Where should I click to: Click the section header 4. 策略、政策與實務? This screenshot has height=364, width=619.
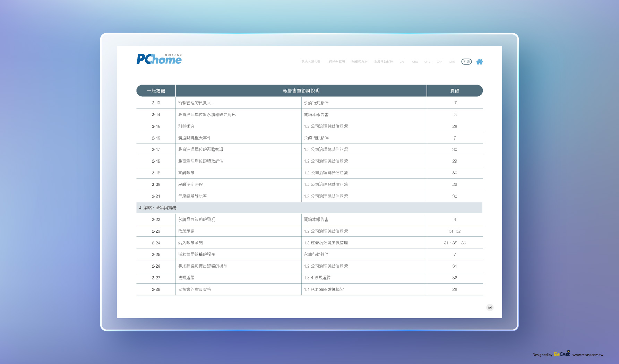[x=309, y=208]
